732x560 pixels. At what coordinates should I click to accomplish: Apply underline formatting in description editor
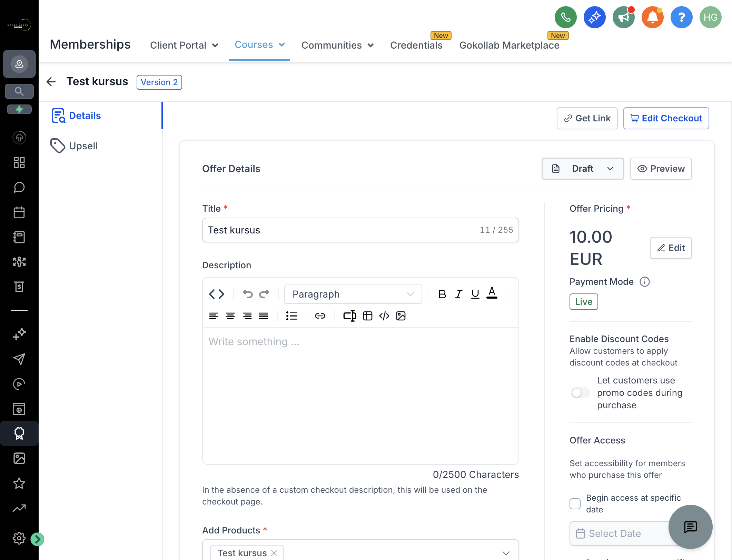click(x=475, y=294)
